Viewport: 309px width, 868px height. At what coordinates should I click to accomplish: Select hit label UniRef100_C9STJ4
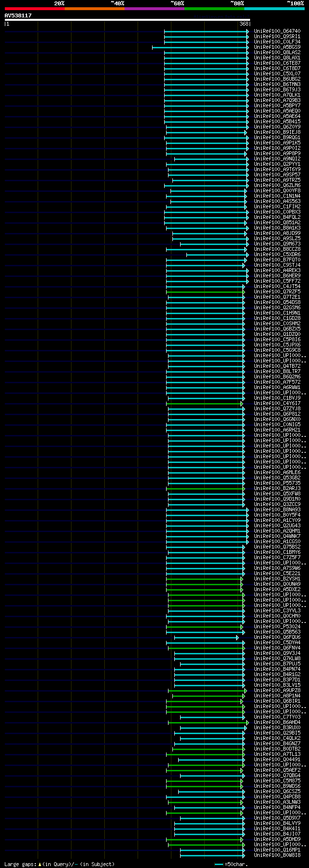pyautogui.click(x=277, y=265)
